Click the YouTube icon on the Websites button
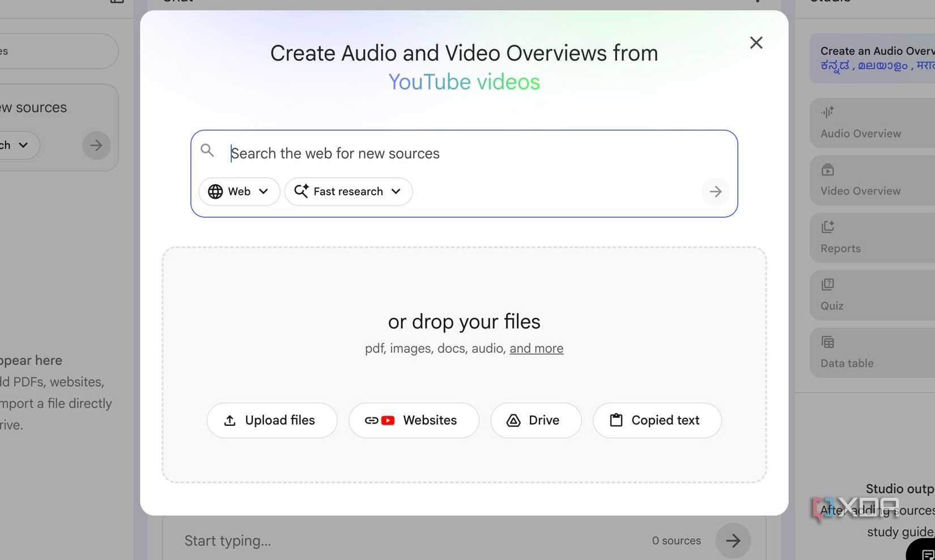 (388, 420)
